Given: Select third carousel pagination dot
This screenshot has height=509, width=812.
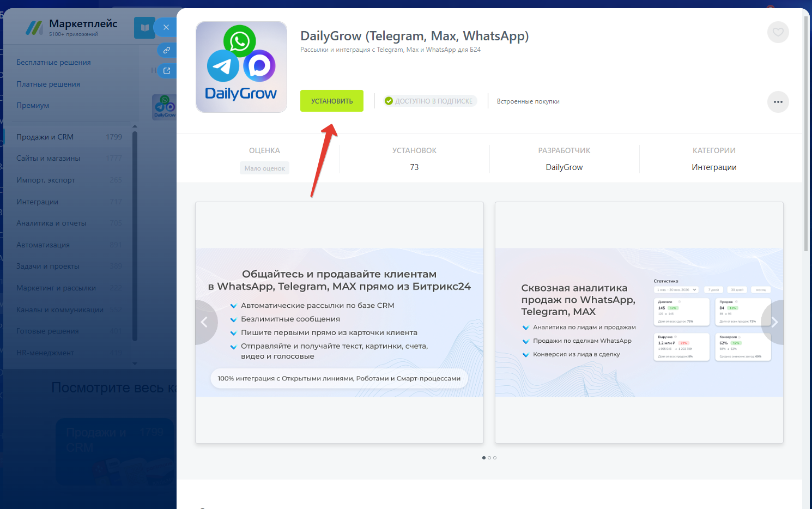Looking at the screenshot, I should [495, 458].
